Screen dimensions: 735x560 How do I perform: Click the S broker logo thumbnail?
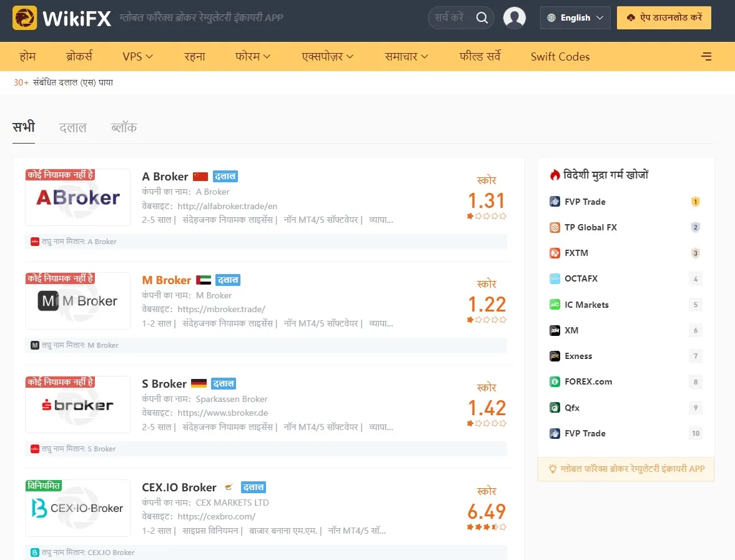click(x=78, y=405)
